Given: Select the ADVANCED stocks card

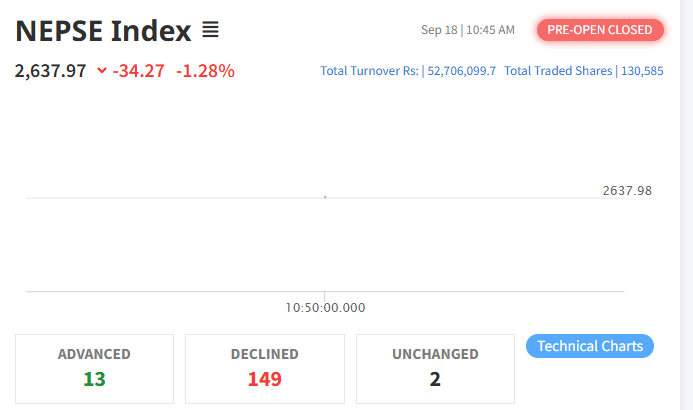Looking at the screenshot, I should pyautogui.click(x=94, y=367).
